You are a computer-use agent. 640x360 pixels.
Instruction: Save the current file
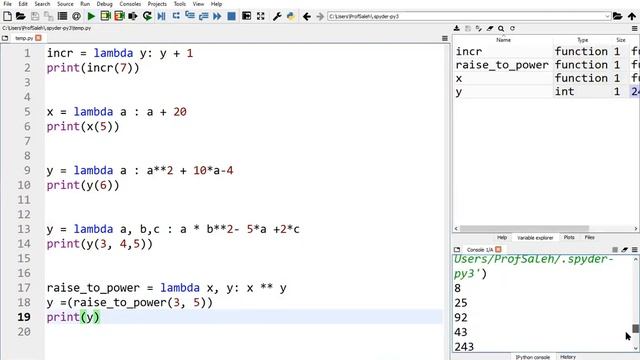[35, 16]
